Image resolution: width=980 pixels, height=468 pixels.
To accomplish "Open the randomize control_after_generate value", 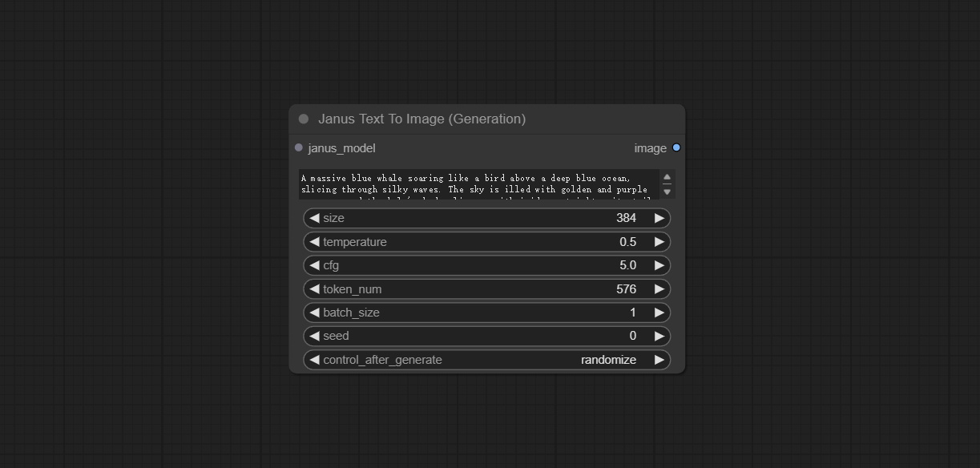I will [x=608, y=360].
